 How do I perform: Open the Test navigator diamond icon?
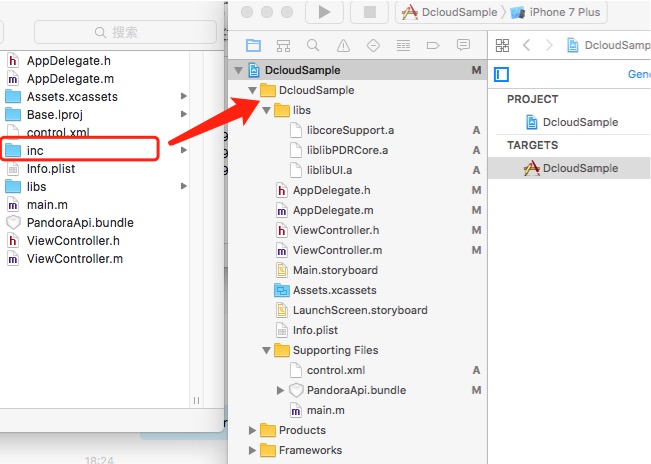pyautogui.click(x=373, y=45)
